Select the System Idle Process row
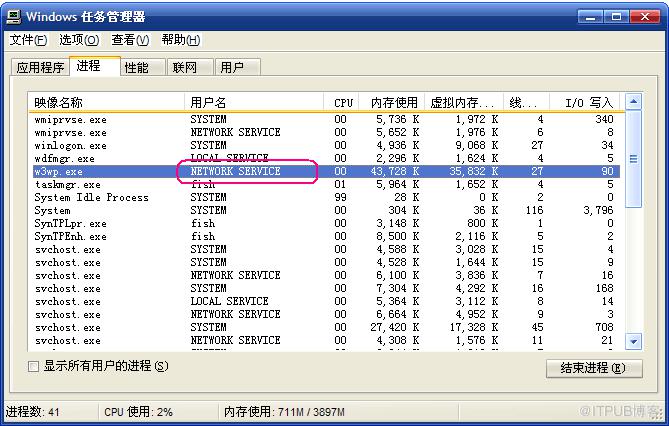 pos(326,197)
